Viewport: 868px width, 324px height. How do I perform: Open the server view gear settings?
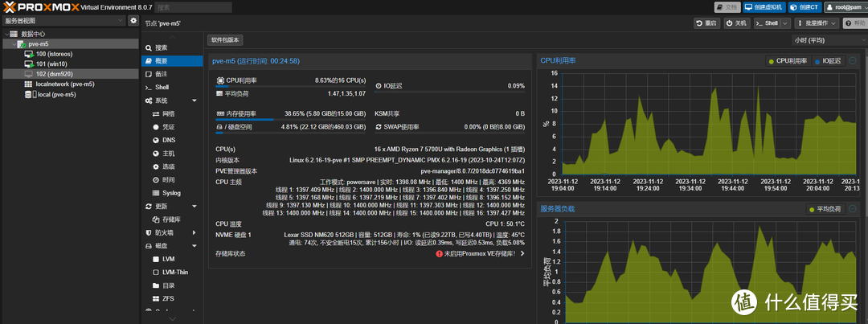click(133, 20)
